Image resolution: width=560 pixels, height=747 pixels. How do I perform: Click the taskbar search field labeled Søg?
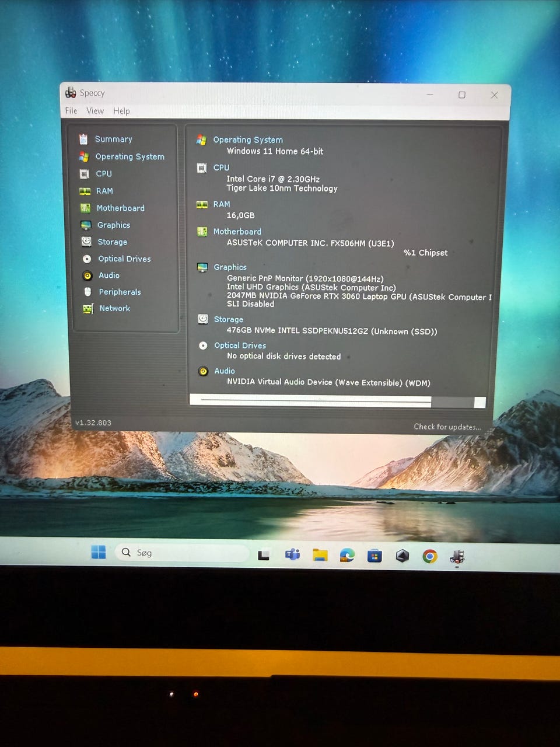[182, 553]
